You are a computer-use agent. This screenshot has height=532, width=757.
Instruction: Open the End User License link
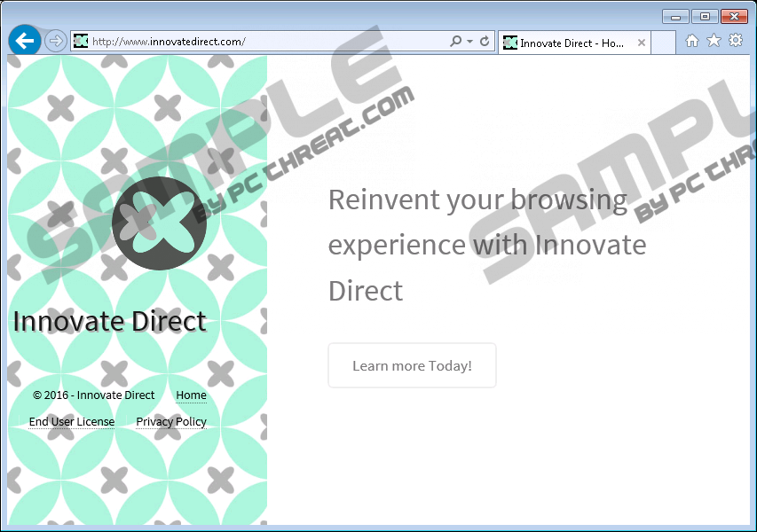(72, 422)
